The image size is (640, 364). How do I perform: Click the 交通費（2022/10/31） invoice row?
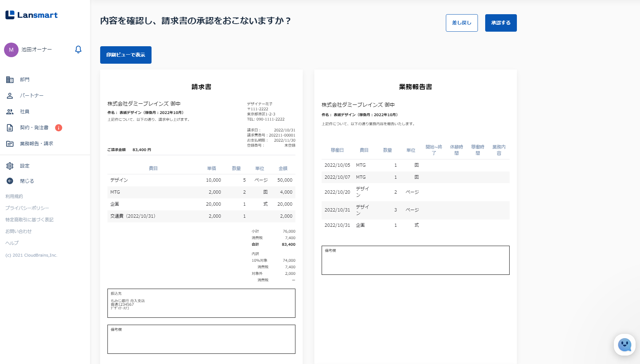tap(201, 216)
